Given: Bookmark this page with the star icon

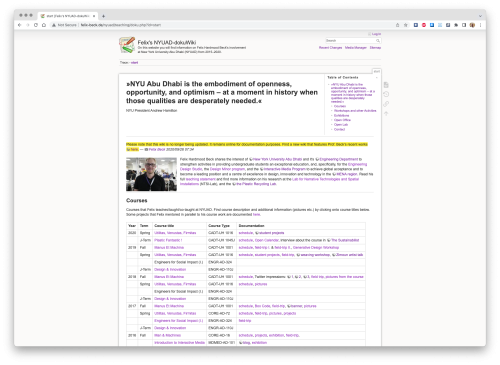Looking at the screenshot, I should click(x=406, y=25).
